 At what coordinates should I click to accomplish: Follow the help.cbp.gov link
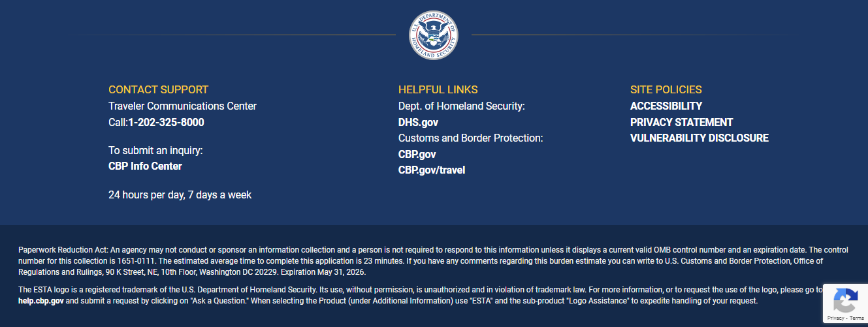[42, 301]
